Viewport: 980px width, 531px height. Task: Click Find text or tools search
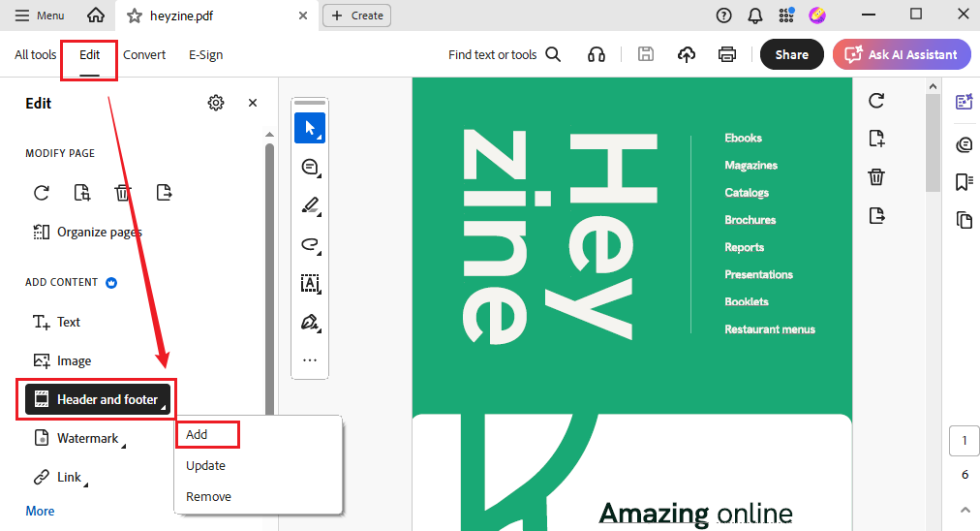504,54
